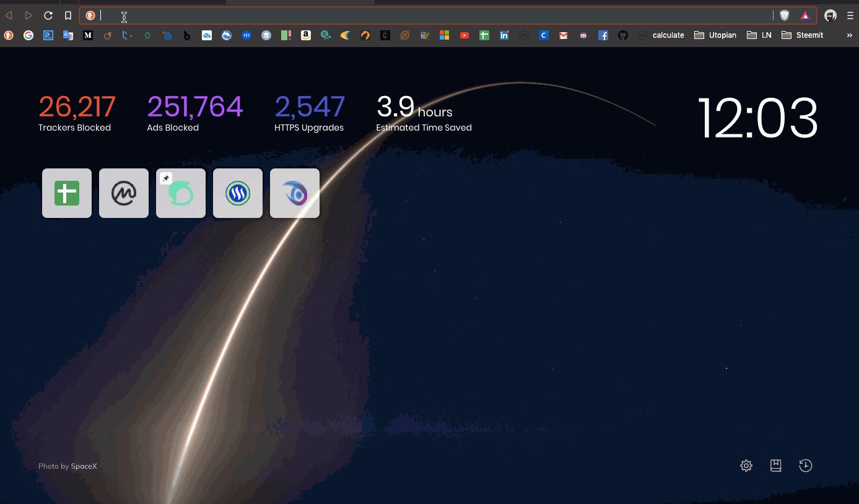
Task: Open the Gmail bookmark
Action: 564,35
